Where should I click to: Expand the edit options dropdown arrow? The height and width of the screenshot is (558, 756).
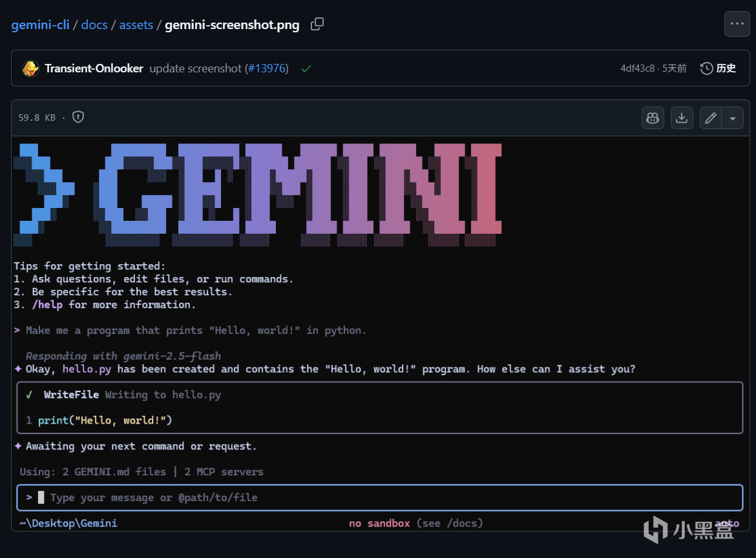point(733,118)
